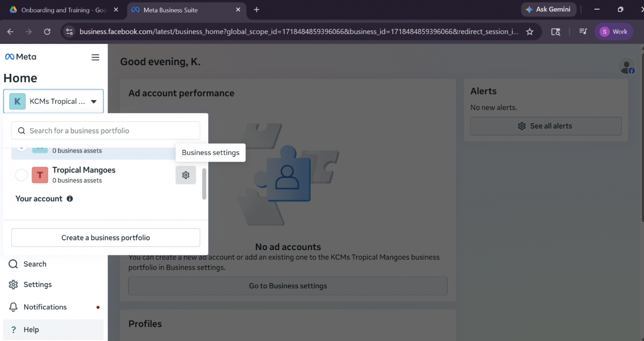
Task: Expand the KCMs Tropical portfolio dropdown
Action: click(54, 101)
